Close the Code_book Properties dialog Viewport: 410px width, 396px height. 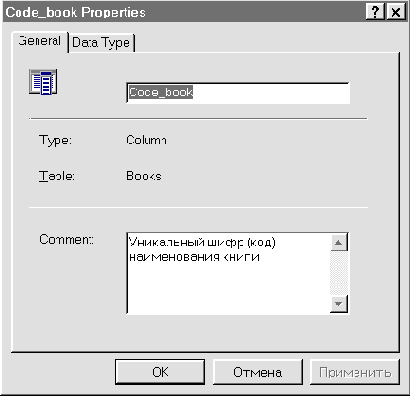pyautogui.click(x=395, y=12)
